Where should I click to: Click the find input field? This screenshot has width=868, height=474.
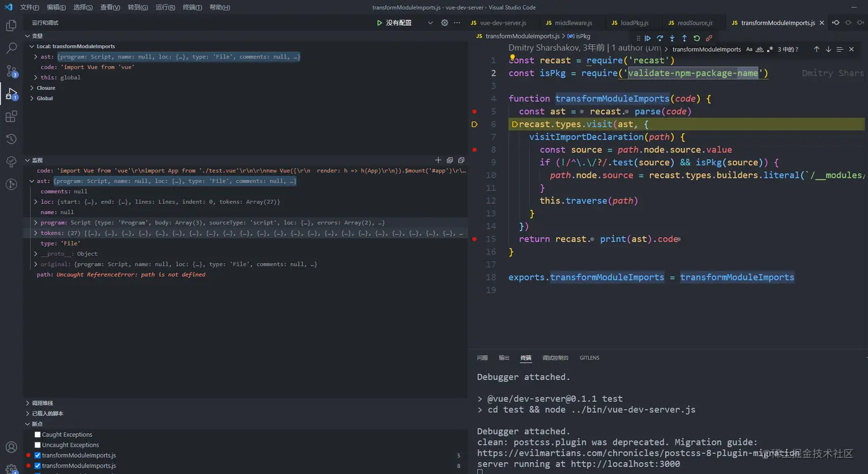707,49
